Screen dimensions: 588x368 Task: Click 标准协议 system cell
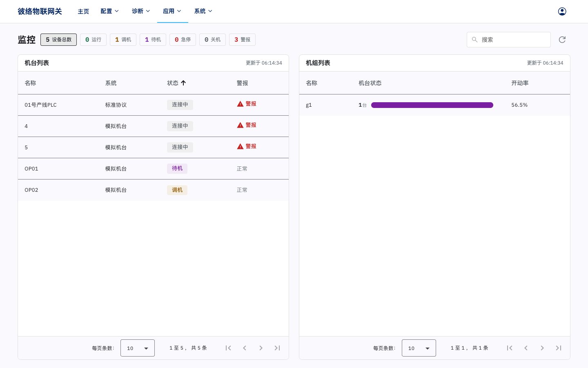pos(116,105)
